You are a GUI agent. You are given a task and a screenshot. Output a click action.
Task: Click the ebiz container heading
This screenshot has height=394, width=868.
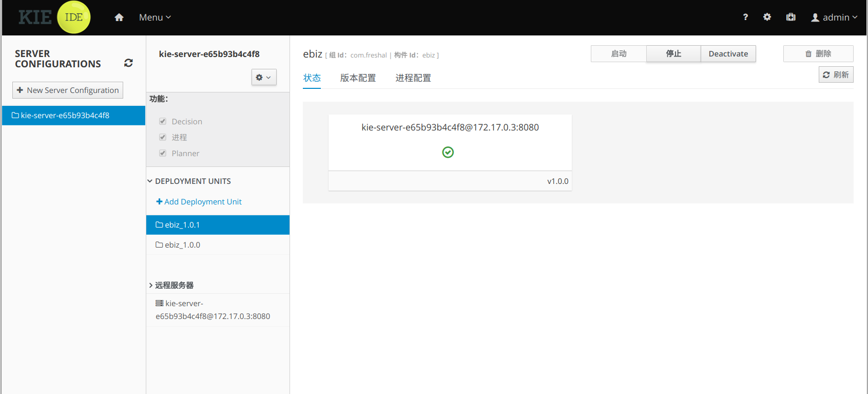[x=313, y=54]
